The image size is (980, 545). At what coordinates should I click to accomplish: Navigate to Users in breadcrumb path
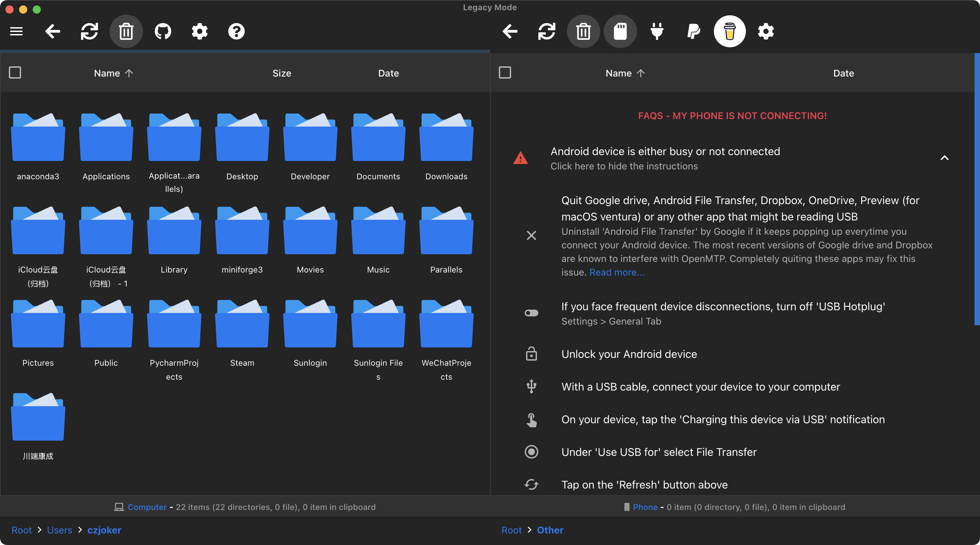59,530
